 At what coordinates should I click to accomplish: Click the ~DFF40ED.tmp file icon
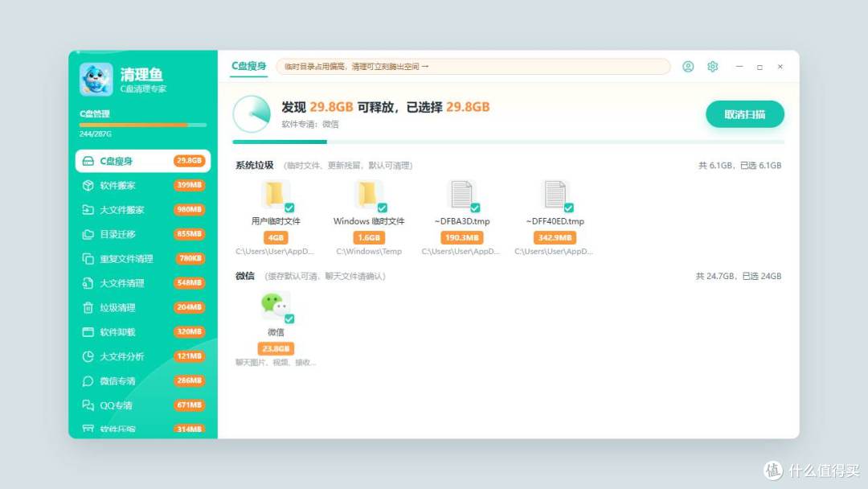(555, 195)
